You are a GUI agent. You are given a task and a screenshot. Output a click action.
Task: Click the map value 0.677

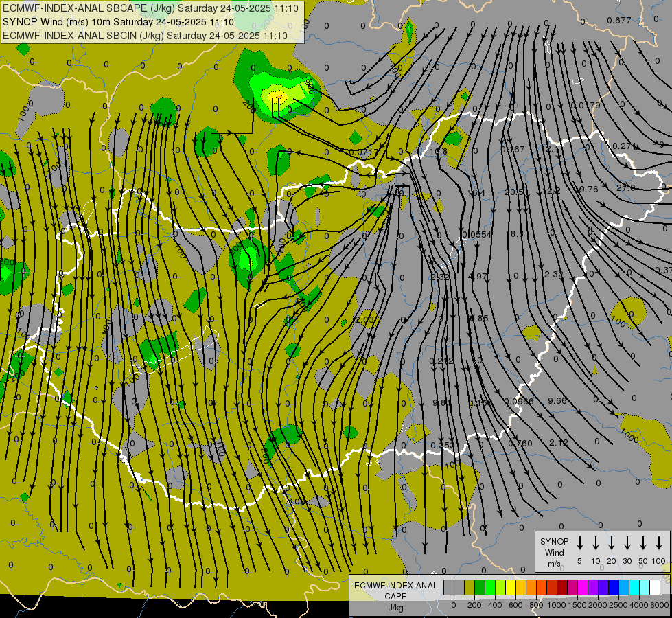point(619,20)
